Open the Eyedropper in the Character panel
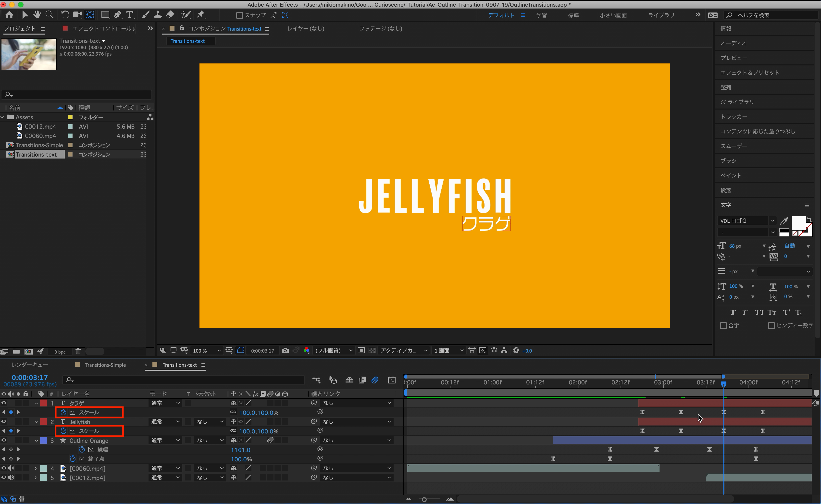This screenshot has height=504, width=821. pos(784,221)
